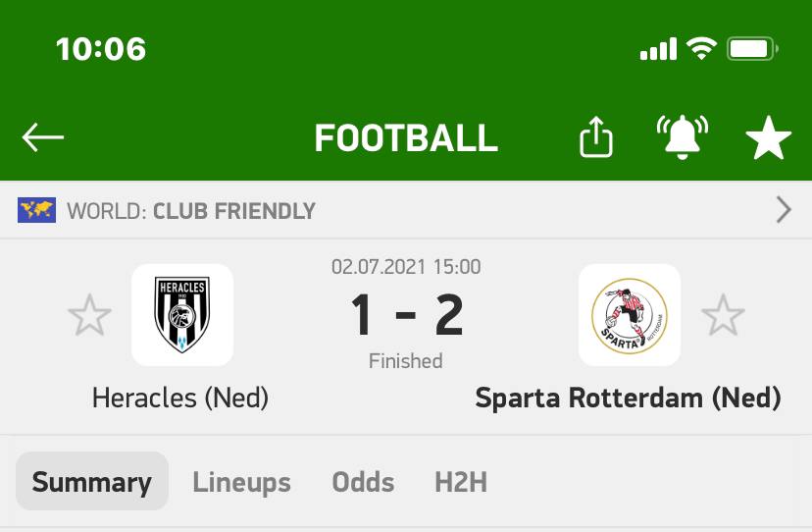
Task: Open the Sparta Rotterdam team crest
Action: point(630,315)
